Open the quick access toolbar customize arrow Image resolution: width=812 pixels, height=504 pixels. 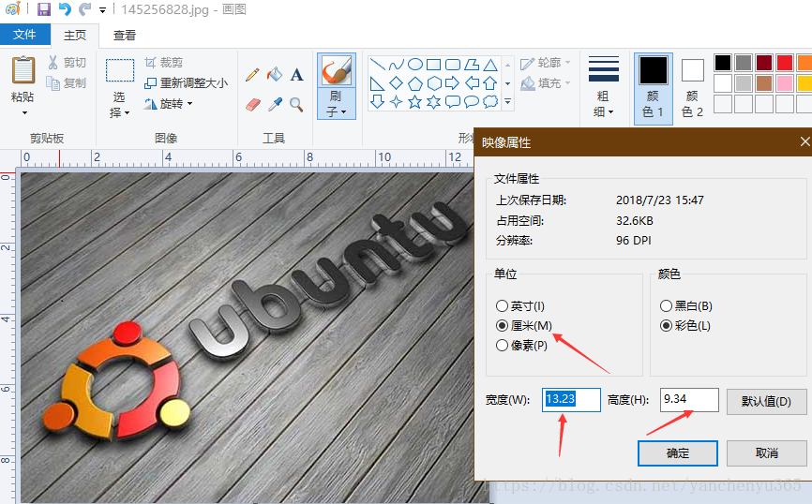pos(102,9)
